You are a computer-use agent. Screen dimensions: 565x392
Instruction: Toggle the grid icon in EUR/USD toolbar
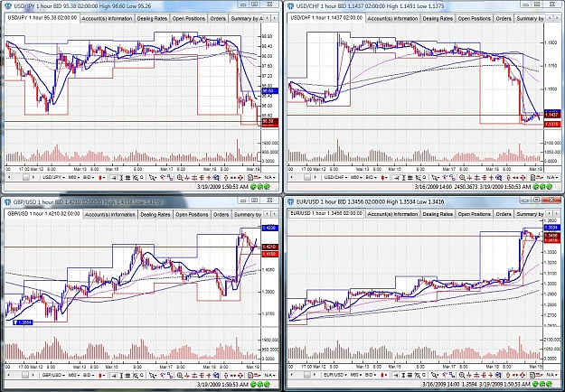click(410, 375)
